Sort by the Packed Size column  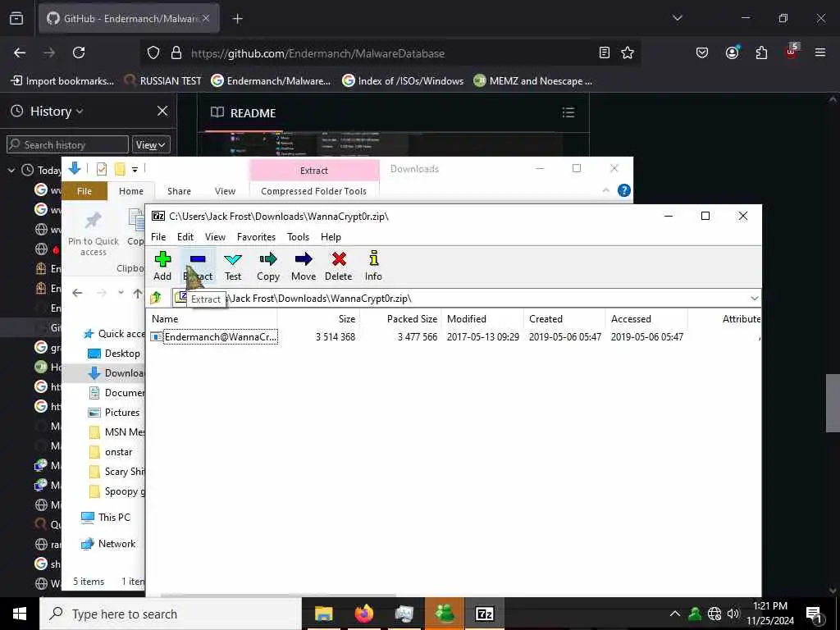click(x=412, y=319)
